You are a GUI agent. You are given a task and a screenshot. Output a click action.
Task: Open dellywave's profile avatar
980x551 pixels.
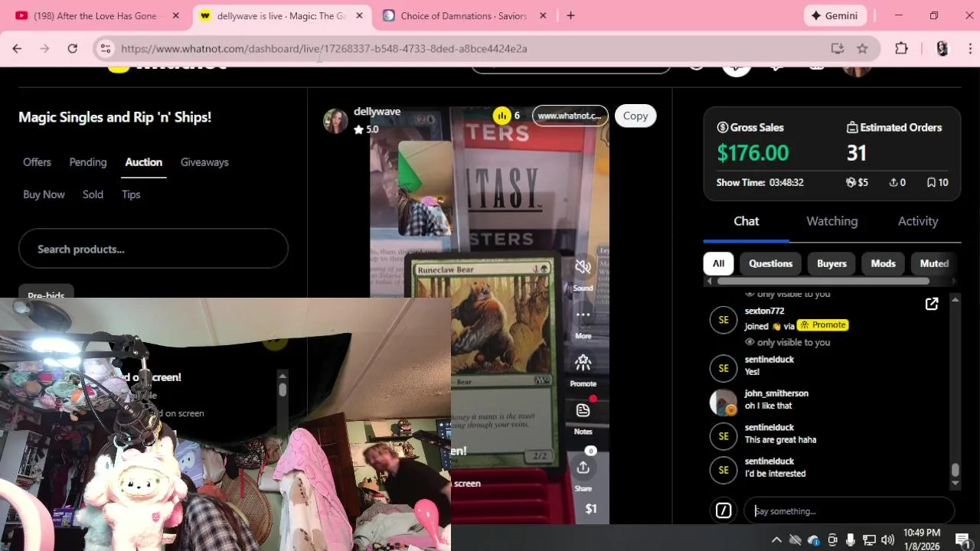335,120
